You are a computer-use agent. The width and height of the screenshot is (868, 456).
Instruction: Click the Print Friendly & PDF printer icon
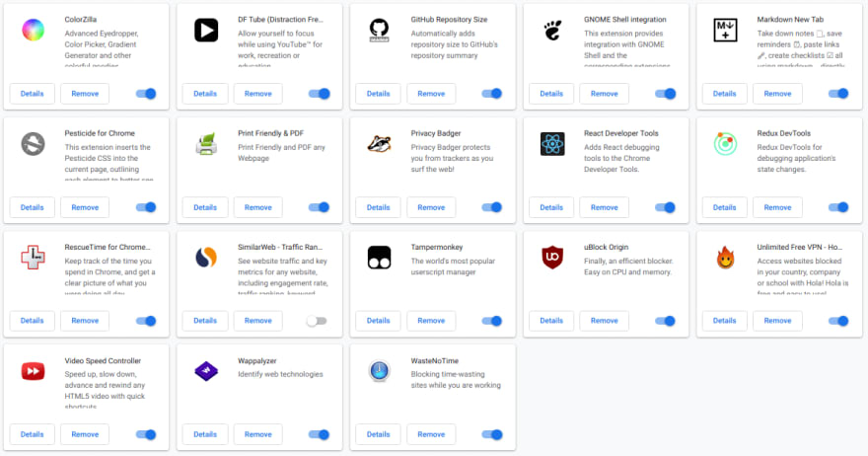[206, 144]
